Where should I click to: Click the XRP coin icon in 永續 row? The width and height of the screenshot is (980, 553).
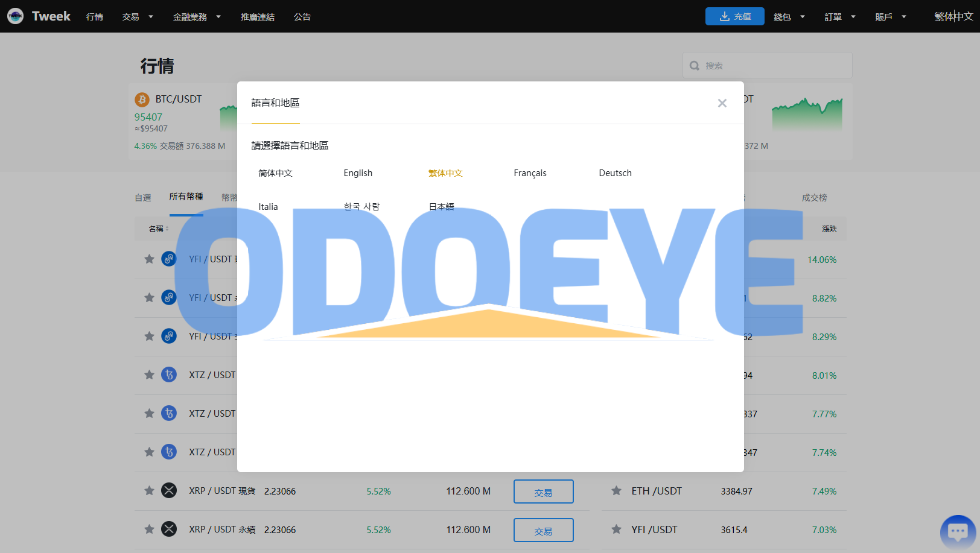169,529
